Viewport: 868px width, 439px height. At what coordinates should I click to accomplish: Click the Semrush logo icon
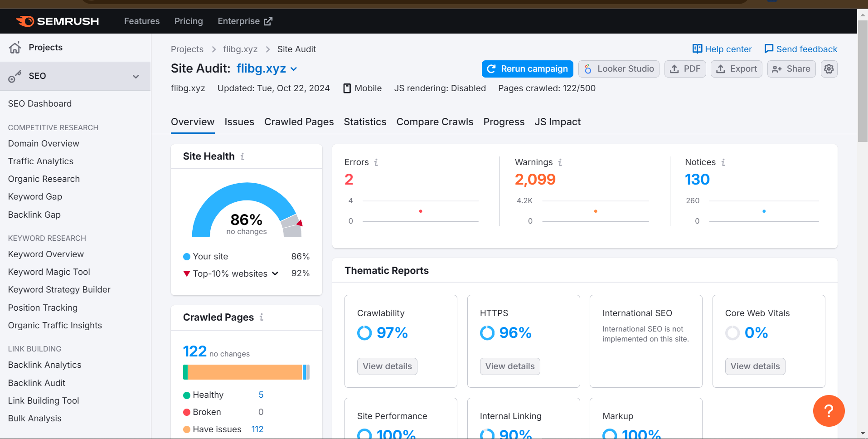point(25,21)
